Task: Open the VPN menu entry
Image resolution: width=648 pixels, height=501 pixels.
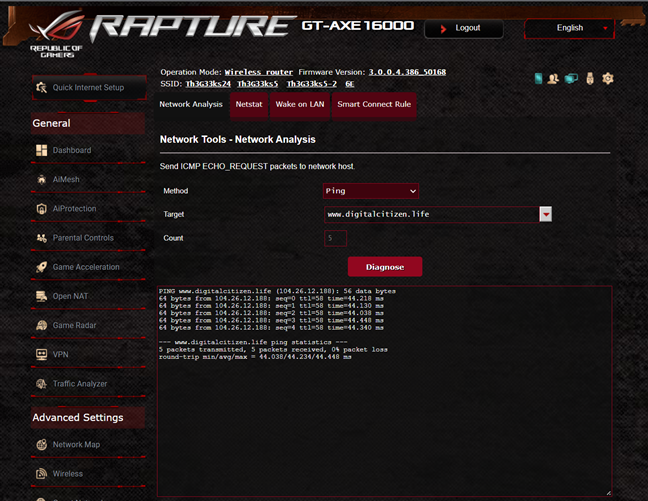Action: click(x=88, y=355)
